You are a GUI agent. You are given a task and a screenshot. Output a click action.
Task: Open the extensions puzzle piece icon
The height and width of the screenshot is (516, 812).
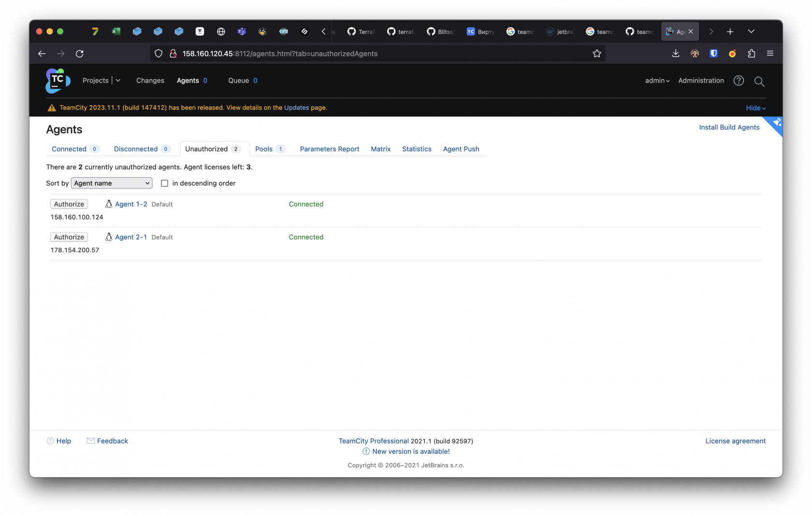pyautogui.click(x=751, y=54)
